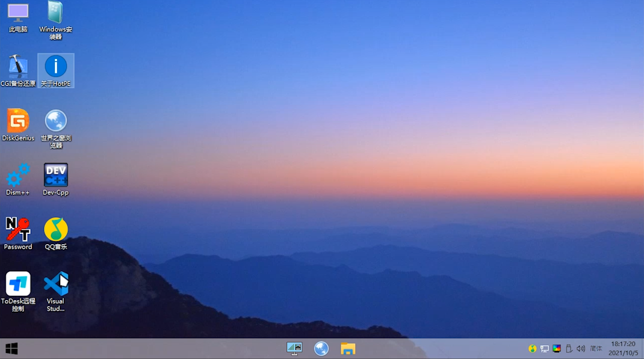The height and width of the screenshot is (359, 644).
Task: Click the 关于HotPE info icon
Action: point(56,66)
